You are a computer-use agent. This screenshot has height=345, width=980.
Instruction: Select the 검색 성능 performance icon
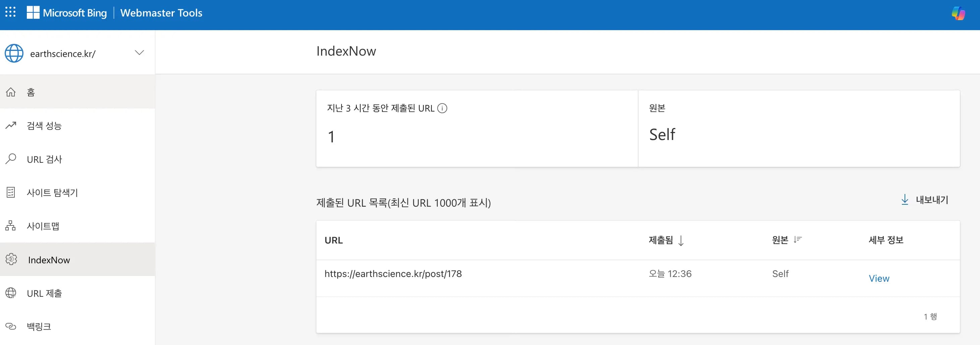pos(11,126)
